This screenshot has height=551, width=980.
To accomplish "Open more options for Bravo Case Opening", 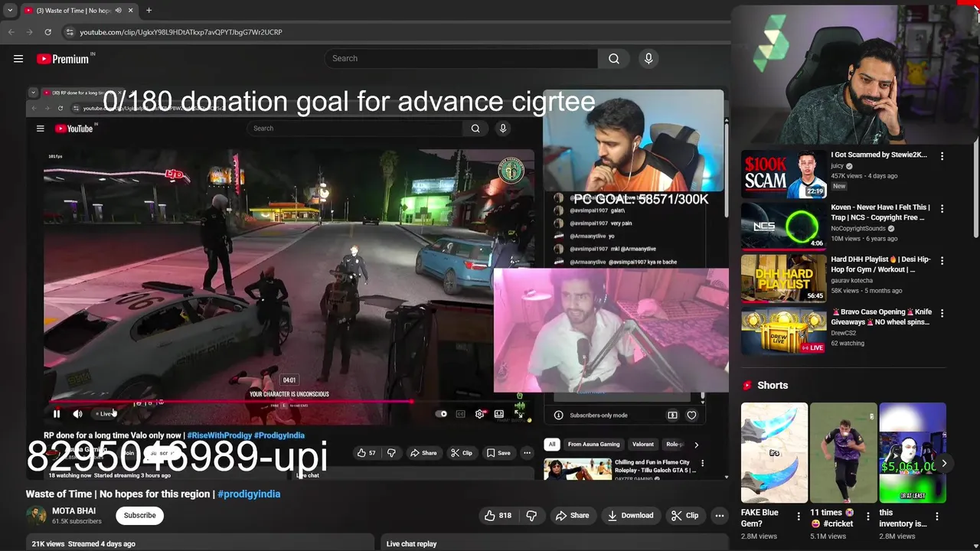I will [x=942, y=313].
